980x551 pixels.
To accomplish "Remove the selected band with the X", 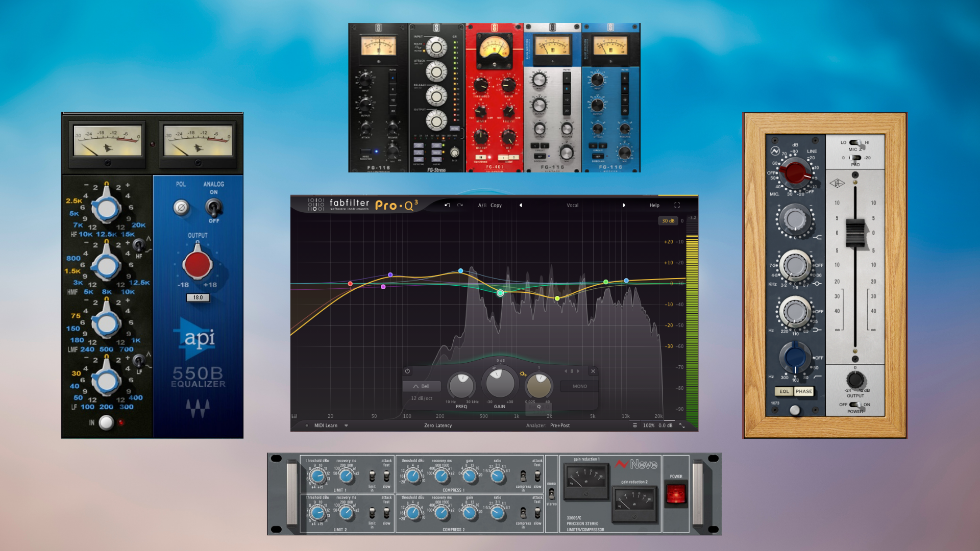I will click(x=593, y=371).
